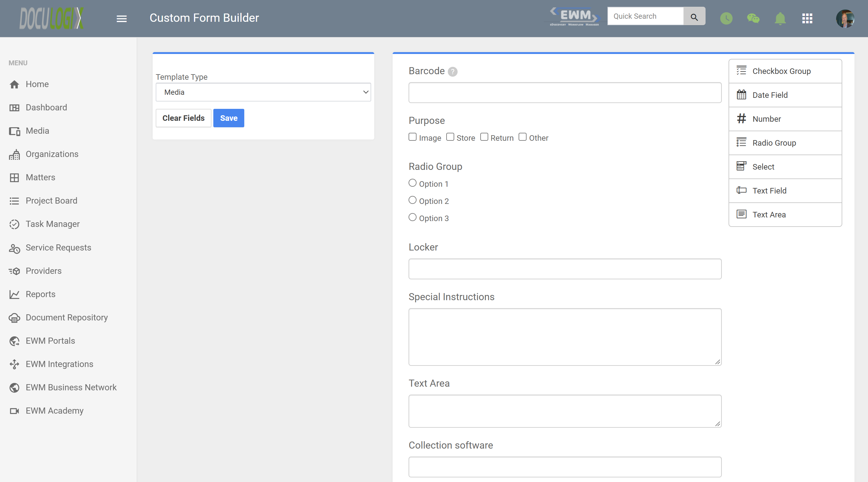Open EWM Academy menu item

coord(46,411)
